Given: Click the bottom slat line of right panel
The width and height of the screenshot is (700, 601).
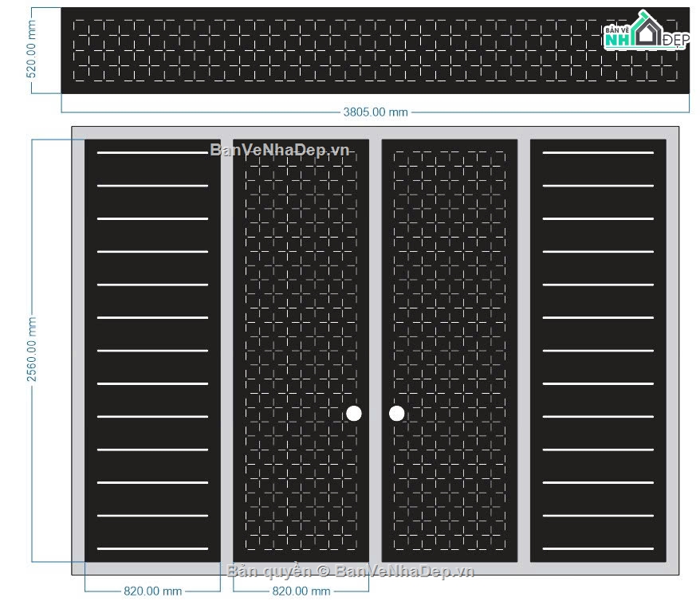Looking at the screenshot, I should click(x=598, y=549).
